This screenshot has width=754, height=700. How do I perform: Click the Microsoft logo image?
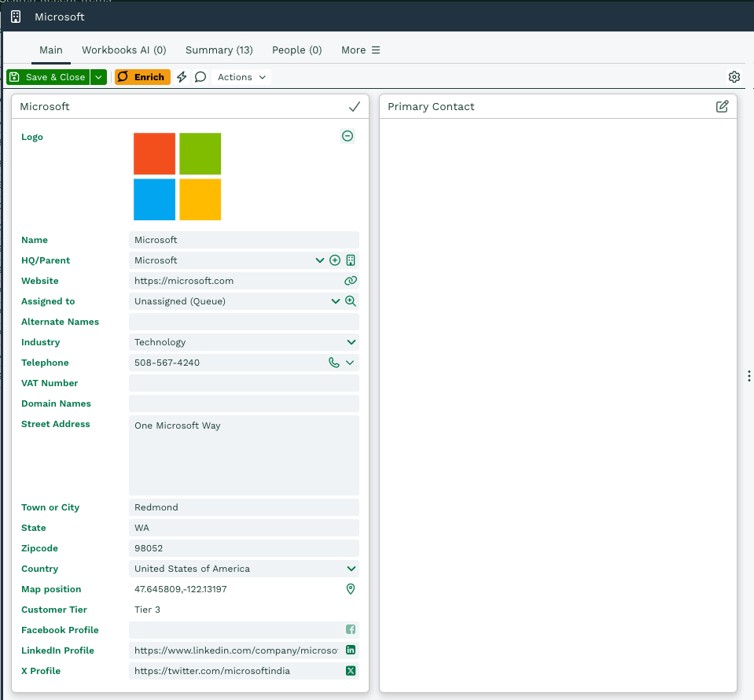178,176
